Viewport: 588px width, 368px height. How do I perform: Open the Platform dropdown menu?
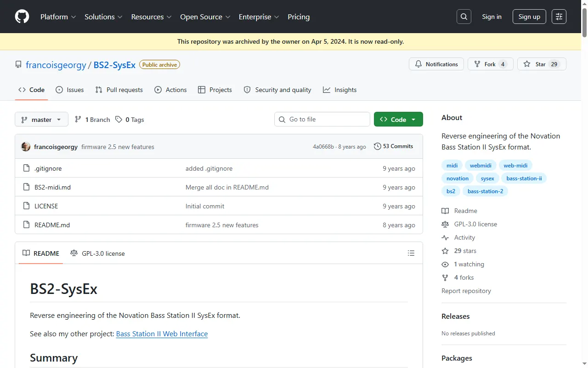[x=58, y=17]
